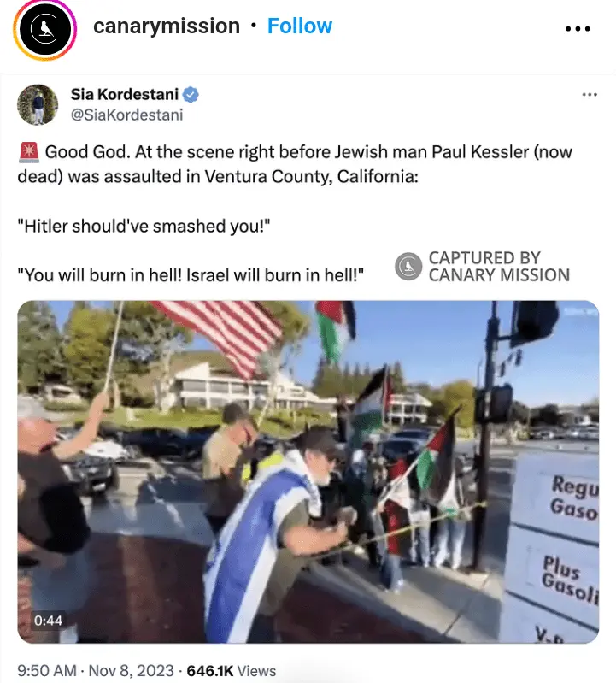
Task: Open the Instagram post options menu
Action: 578,29
